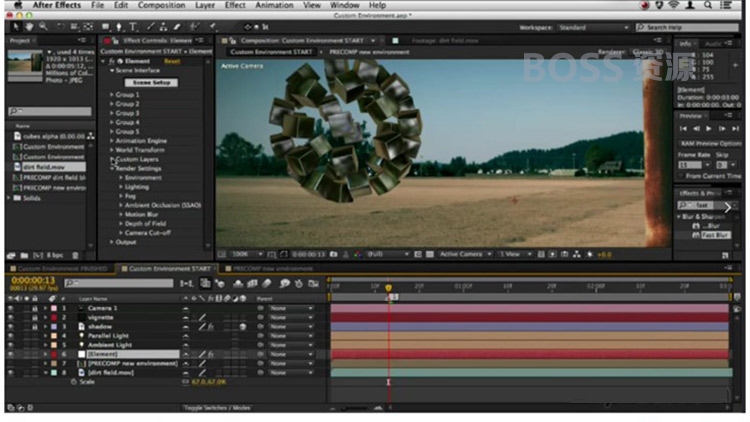Open the Composition menu
The height and width of the screenshot is (422, 750).
(x=161, y=5)
